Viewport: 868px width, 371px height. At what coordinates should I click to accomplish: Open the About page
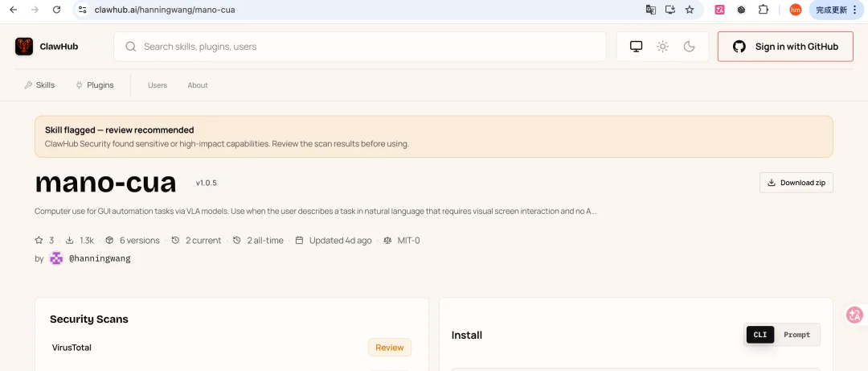click(x=198, y=85)
